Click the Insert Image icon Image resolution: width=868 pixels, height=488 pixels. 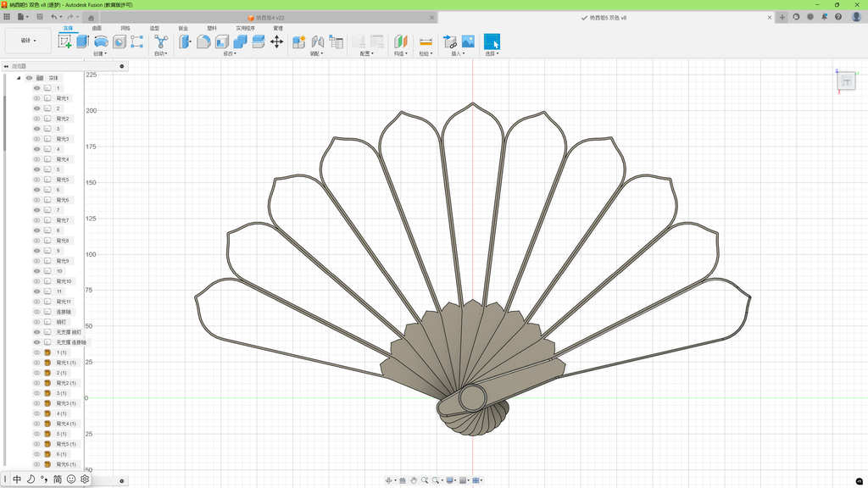[x=468, y=42]
